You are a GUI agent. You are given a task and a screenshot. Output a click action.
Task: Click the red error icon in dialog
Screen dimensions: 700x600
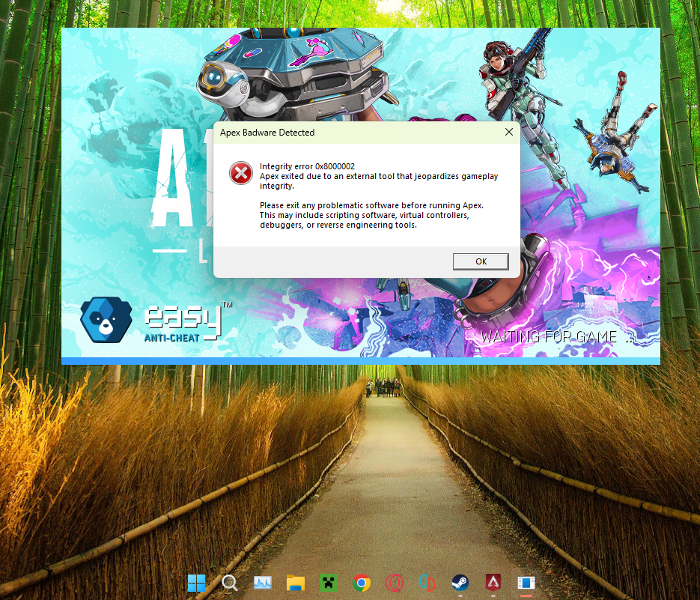(x=241, y=174)
